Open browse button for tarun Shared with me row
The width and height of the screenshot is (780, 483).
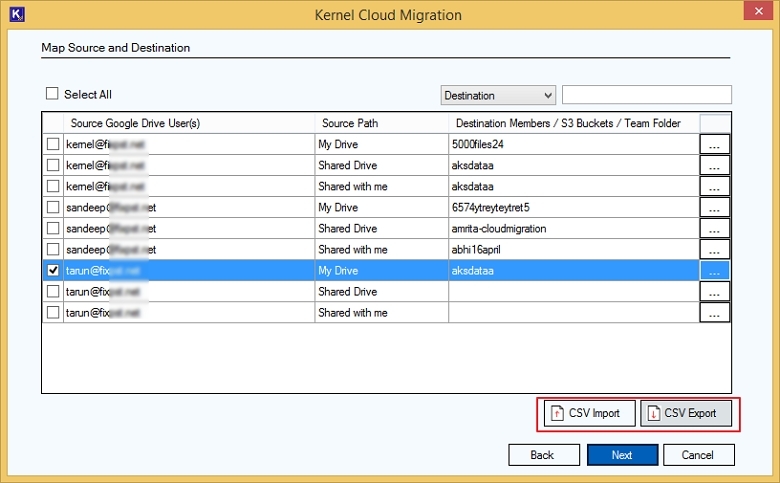click(x=714, y=312)
